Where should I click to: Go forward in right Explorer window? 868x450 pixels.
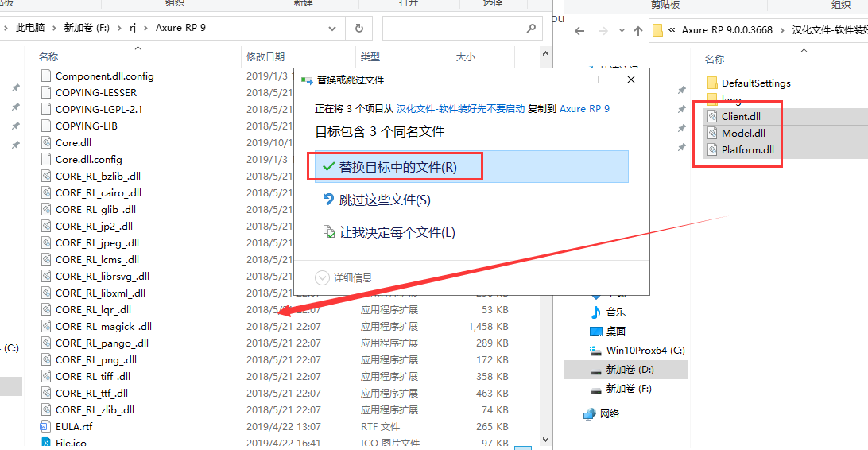point(603,31)
